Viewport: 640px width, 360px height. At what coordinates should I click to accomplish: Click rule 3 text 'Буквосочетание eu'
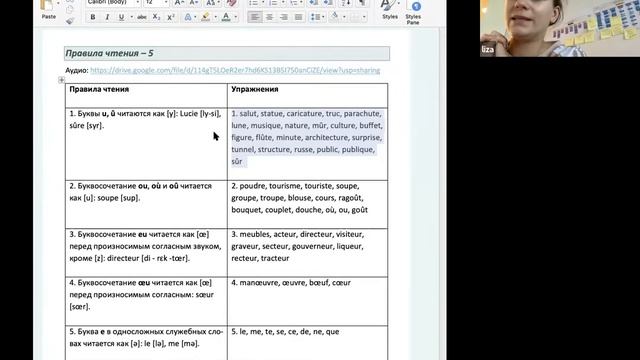[x=112, y=234]
